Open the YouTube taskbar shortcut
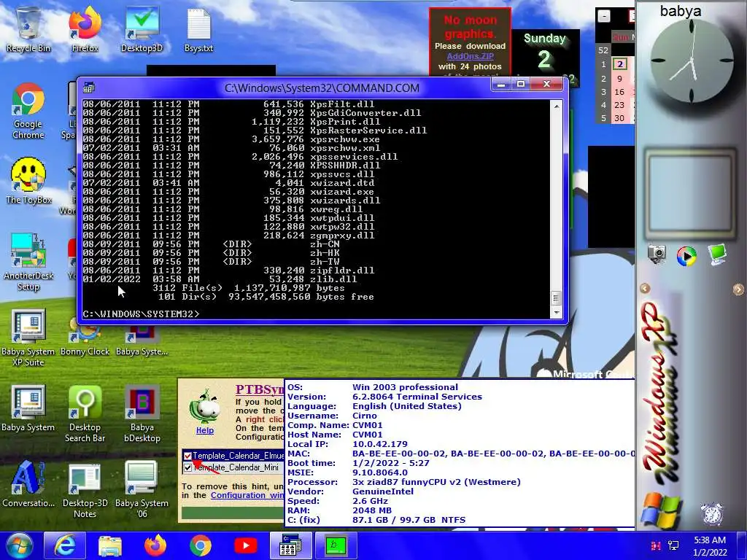 [x=245, y=545]
